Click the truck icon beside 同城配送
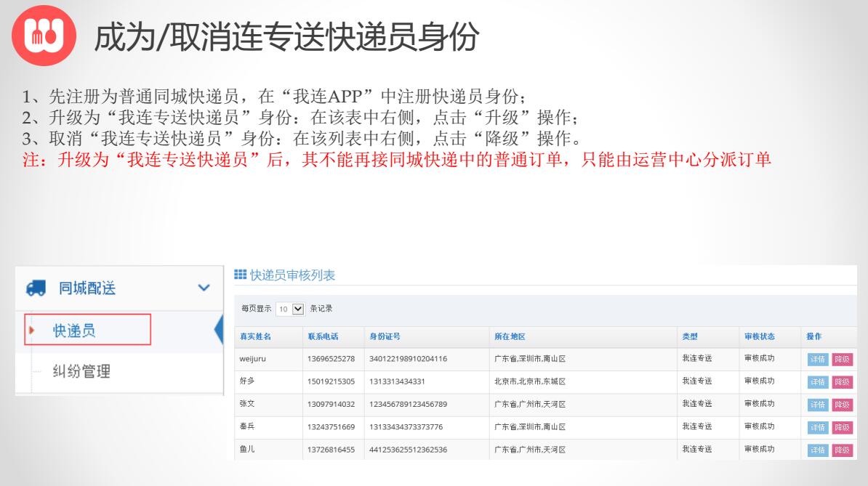Image resolution: width=868 pixels, height=486 pixels. pos(36,288)
